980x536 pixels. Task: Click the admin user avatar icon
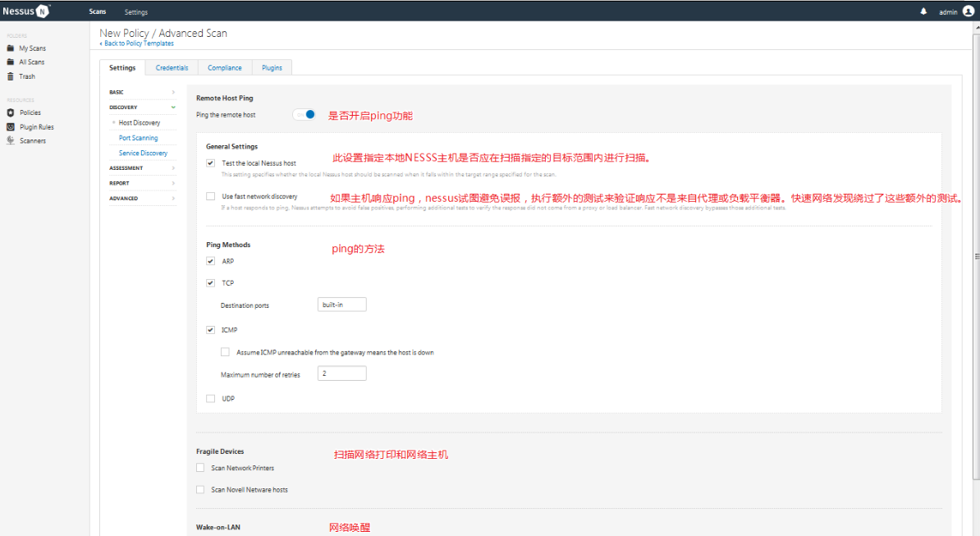point(969,11)
